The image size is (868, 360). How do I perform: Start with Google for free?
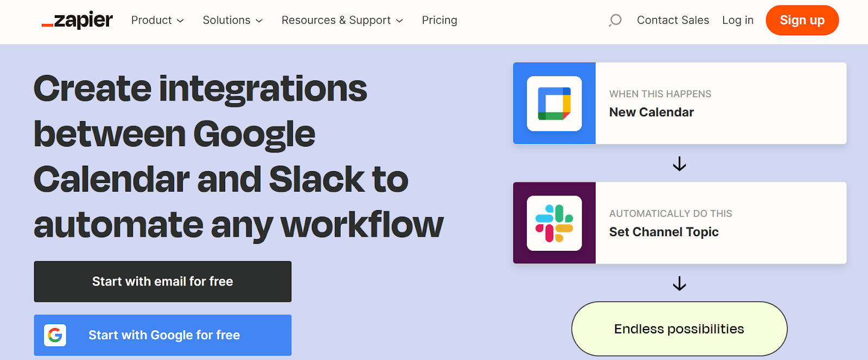coord(163,335)
